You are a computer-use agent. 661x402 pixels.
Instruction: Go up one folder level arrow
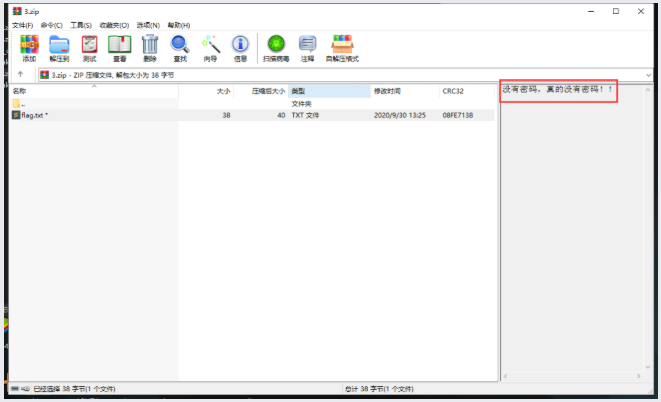21,75
